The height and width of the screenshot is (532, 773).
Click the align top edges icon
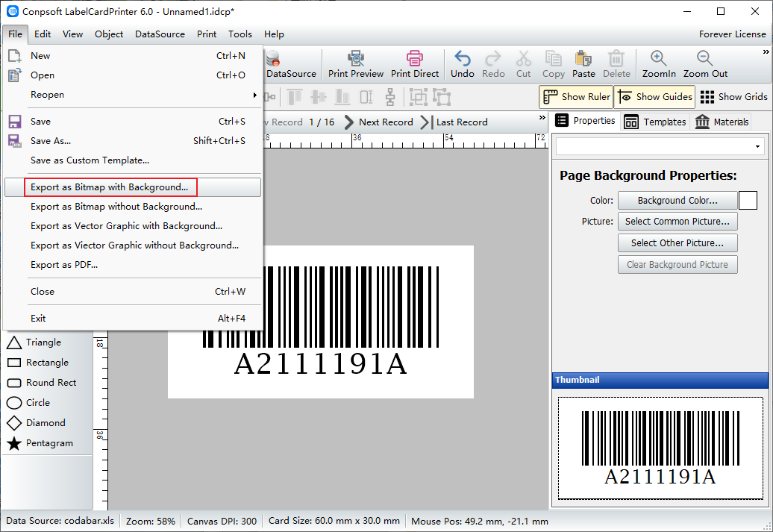coord(295,97)
